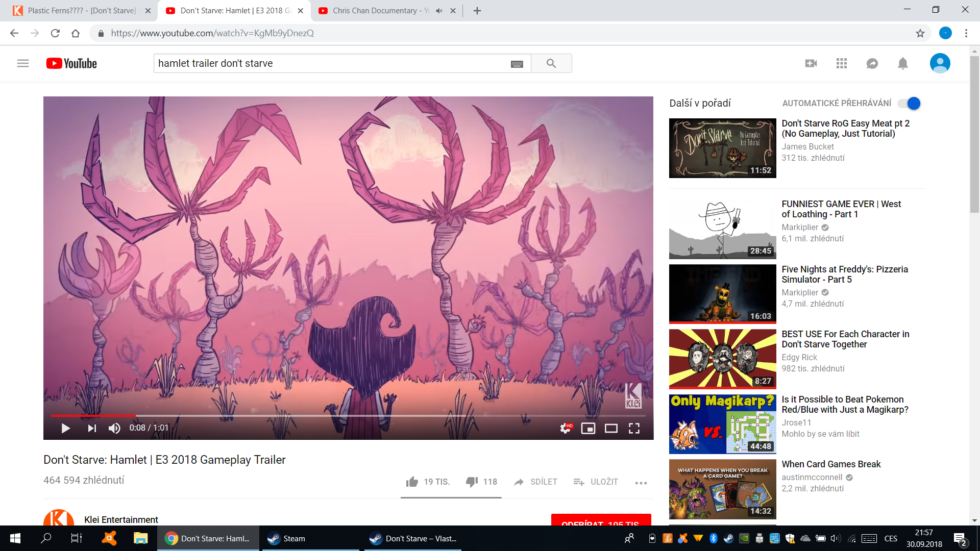Mute the video player volume

114,429
